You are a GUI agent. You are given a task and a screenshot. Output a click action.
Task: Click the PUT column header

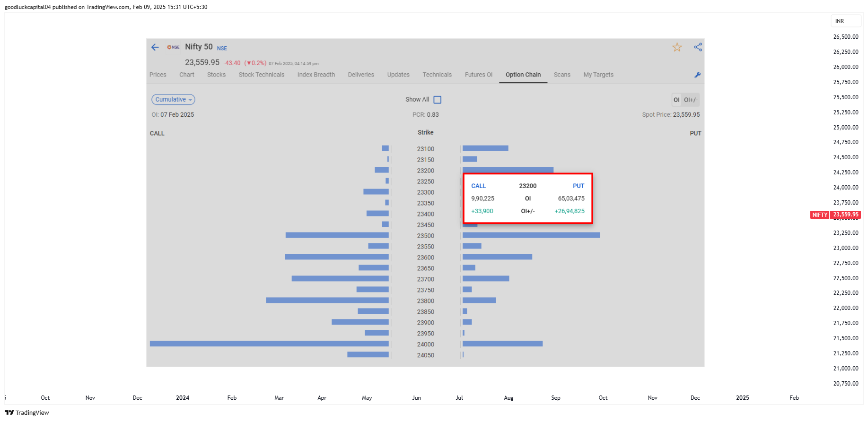pos(695,134)
